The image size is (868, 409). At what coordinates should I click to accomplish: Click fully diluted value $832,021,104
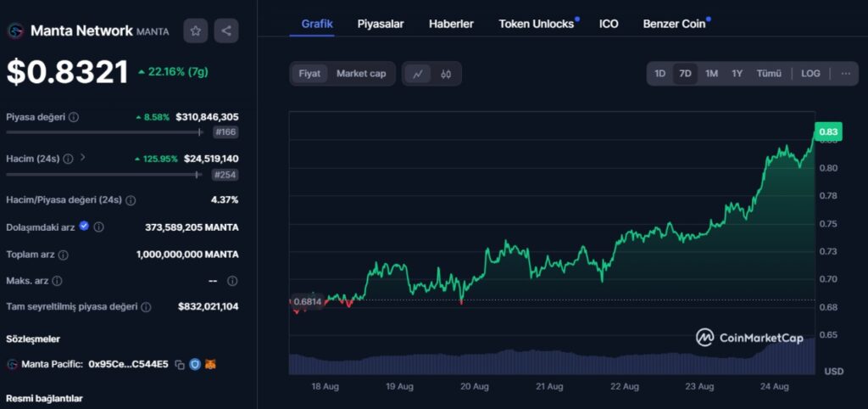[x=209, y=306]
